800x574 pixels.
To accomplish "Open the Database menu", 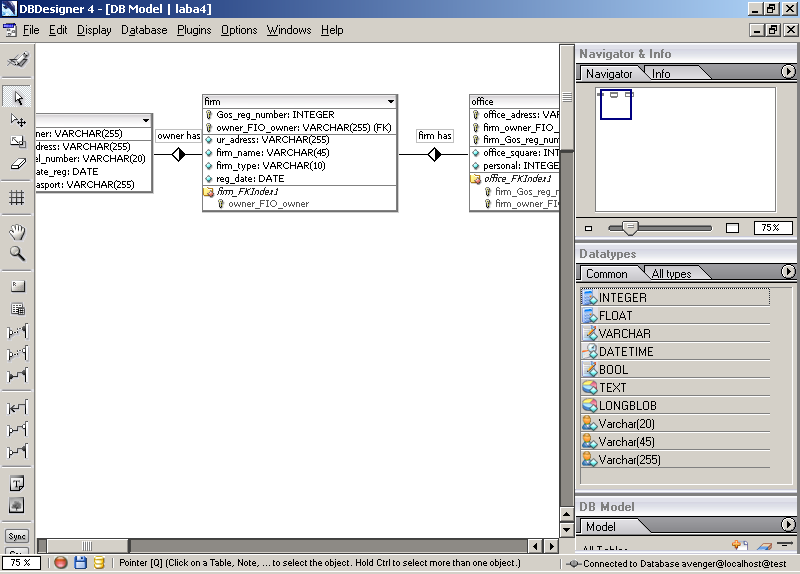I will point(144,30).
